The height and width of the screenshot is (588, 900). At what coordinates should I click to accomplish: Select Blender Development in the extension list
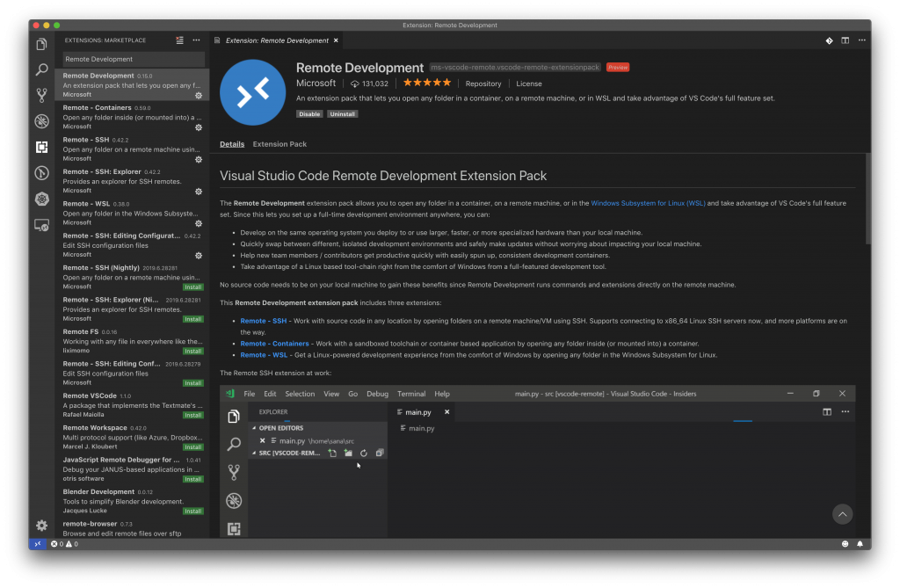pyautogui.click(x=132, y=501)
